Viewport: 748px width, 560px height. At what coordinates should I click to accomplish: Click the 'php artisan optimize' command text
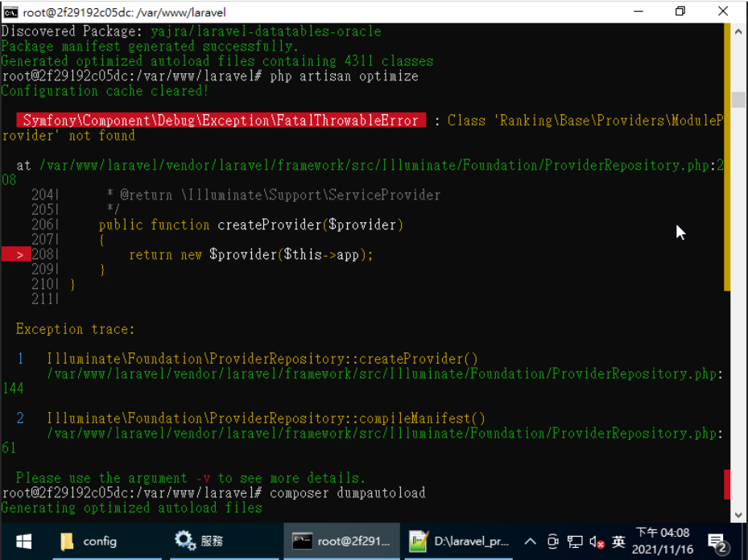pyautogui.click(x=344, y=76)
